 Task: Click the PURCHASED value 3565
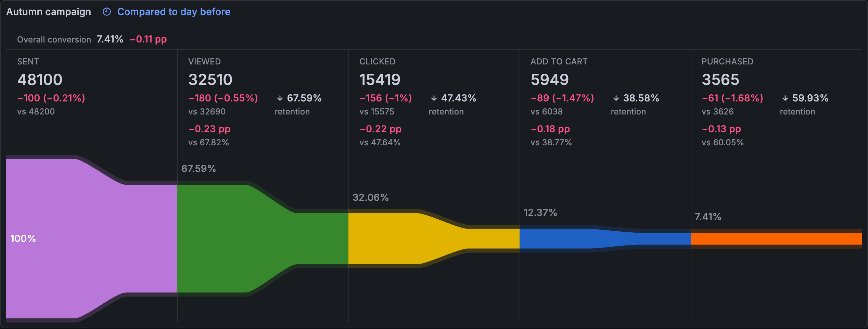[x=720, y=80]
